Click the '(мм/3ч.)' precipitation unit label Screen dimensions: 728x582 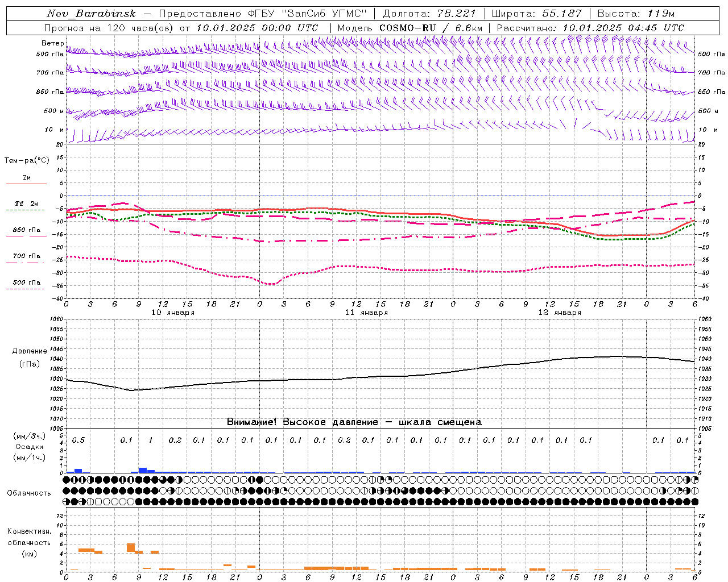(29, 436)
